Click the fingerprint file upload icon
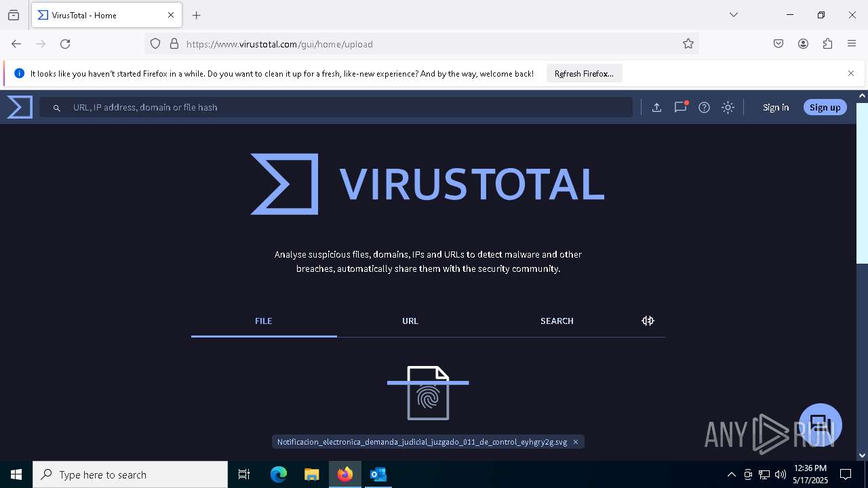Viewport: 868px width, 488px height. click(x=428, y=393)
